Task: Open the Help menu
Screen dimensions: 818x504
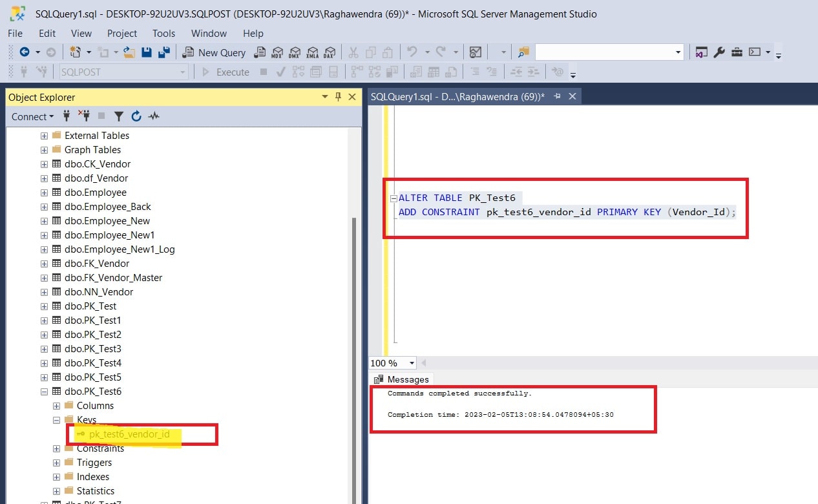Action: (253, 33)
